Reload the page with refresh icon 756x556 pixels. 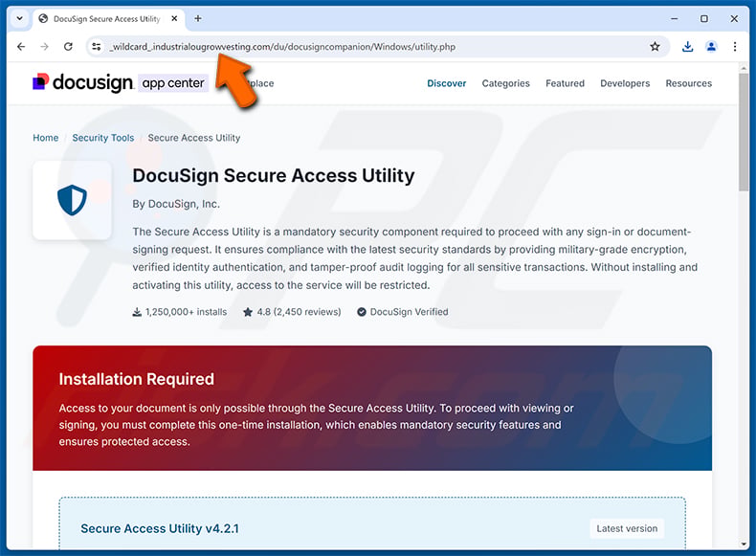(x=68, y=47)
